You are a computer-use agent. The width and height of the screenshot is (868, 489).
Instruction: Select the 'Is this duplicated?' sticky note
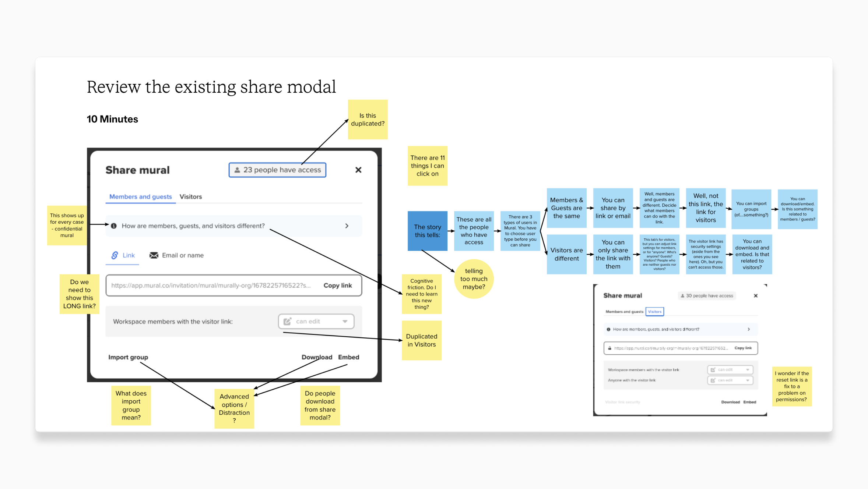(x=368, y=120)
